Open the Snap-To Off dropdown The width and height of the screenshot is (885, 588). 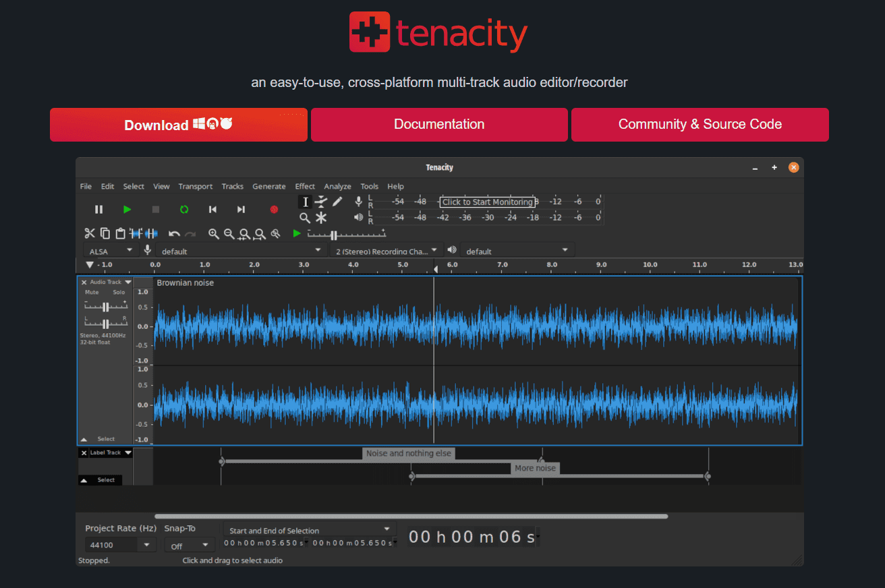pyautogui.click(x=190, y=546)
